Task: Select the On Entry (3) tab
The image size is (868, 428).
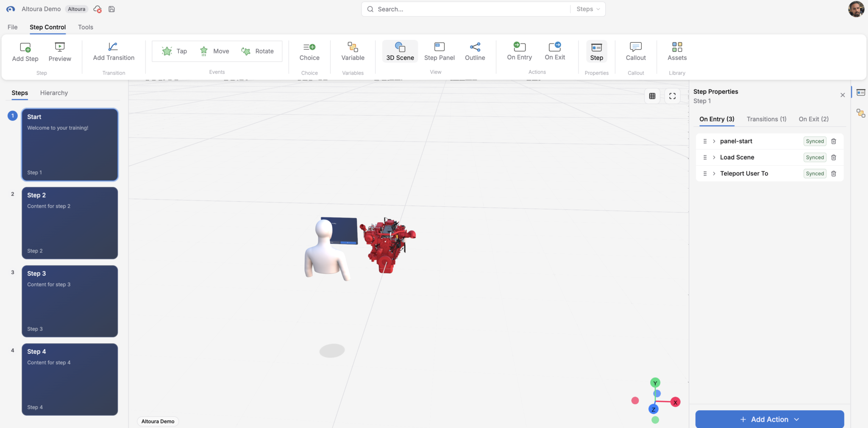Action: coord(717,119)
